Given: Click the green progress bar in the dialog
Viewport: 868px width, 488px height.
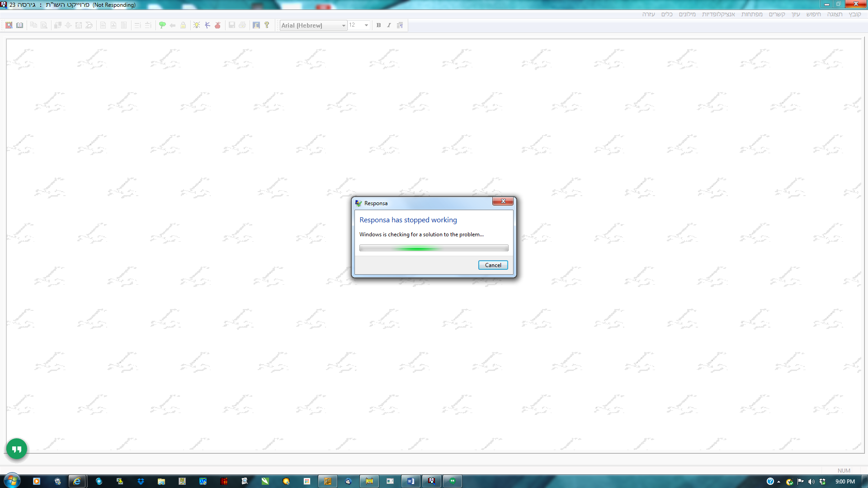Looking at the screenshot, I should tap(434, 248).
